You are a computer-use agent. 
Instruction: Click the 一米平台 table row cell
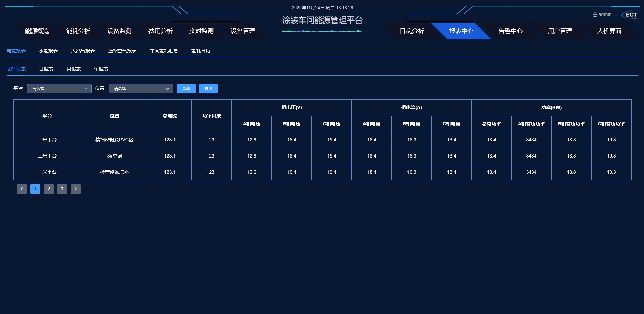tap(47, 140)
